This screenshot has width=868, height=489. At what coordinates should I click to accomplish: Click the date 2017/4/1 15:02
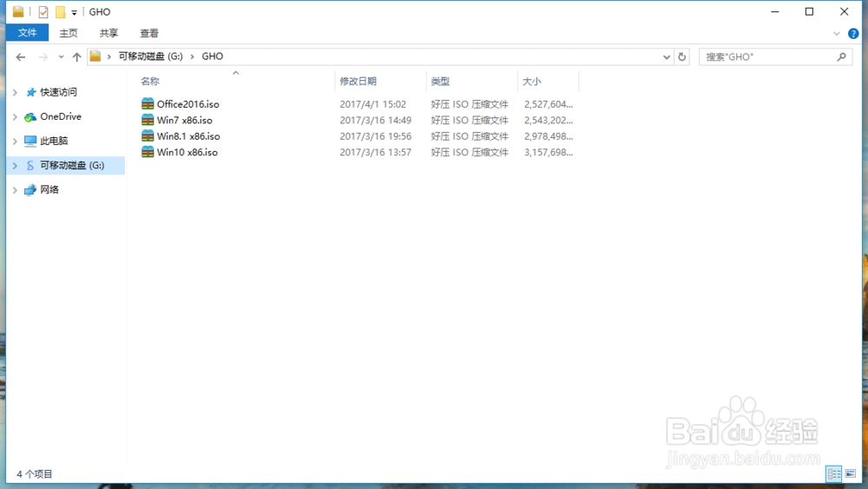coord(373,104)
